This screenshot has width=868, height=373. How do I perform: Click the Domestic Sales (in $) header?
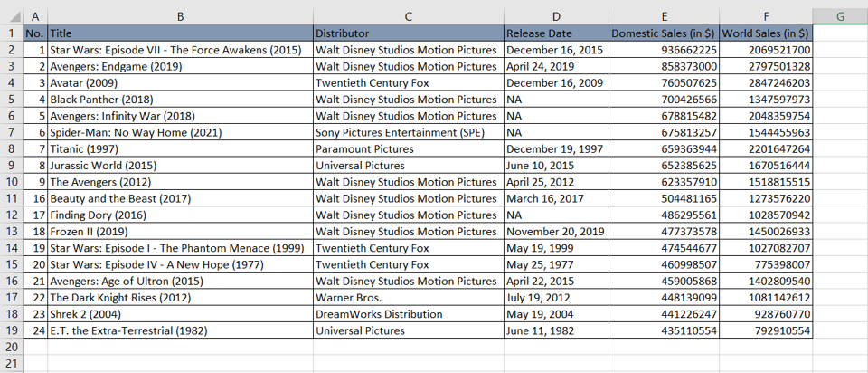pos(665,33)
